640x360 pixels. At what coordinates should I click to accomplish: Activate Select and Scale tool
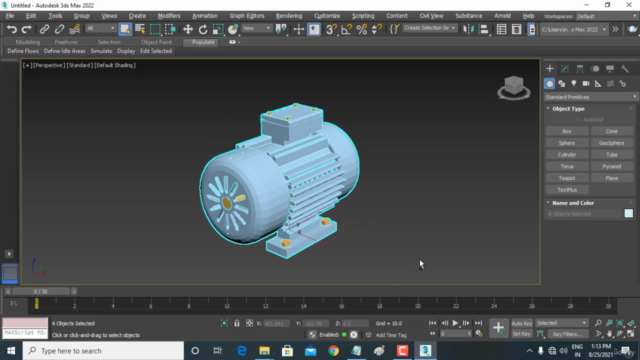coord(218,29)
